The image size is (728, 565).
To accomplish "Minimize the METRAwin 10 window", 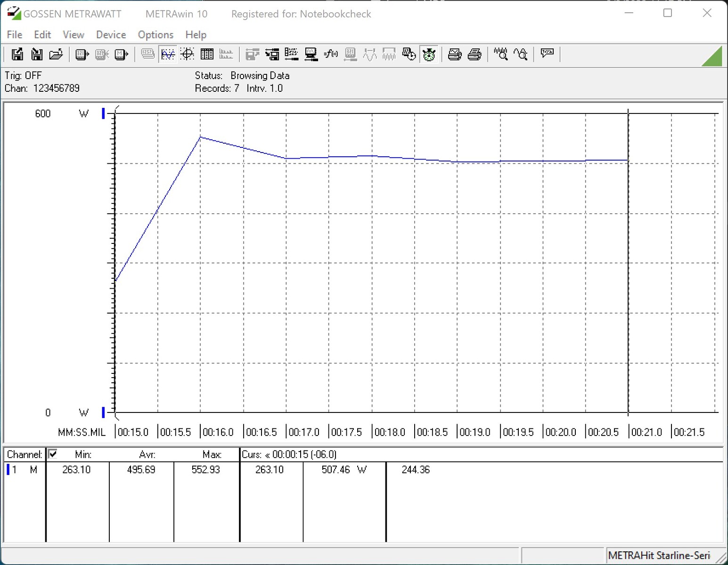I will pyautogui.click(x=629, y=13).
